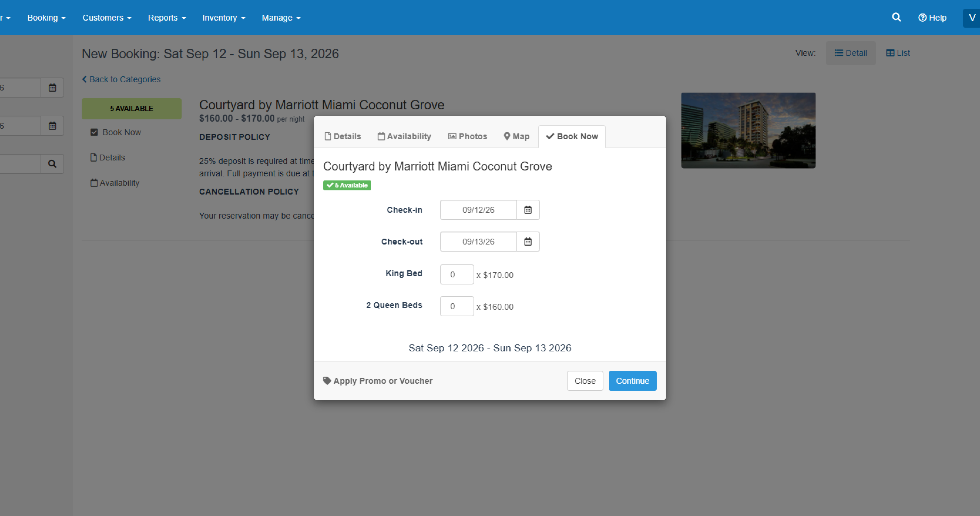Open the hotel photo thumbnail
The width and height of the screenshot is (980, 516).
coord(748,131)
